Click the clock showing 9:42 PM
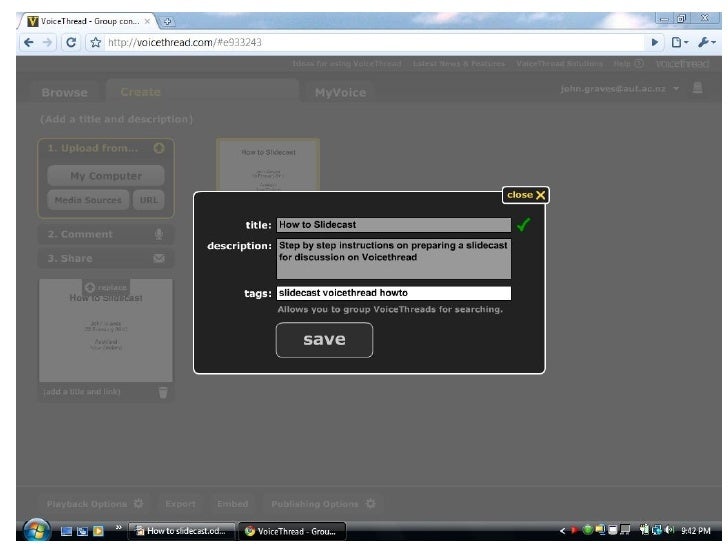728x546 pixels. tap(696, 531)
